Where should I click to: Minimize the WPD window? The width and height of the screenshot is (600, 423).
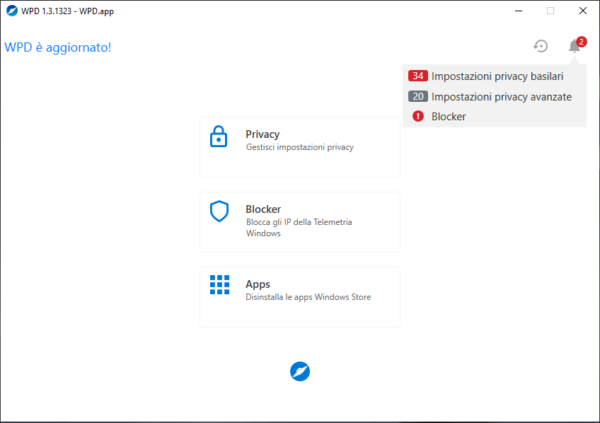click(x=518, y=11)
